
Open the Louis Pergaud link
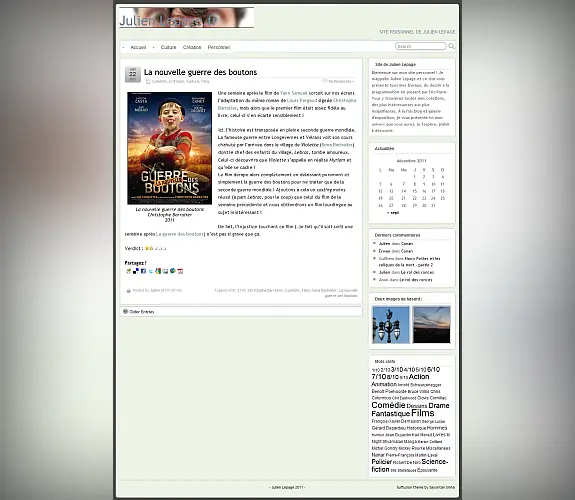point(302,101)
